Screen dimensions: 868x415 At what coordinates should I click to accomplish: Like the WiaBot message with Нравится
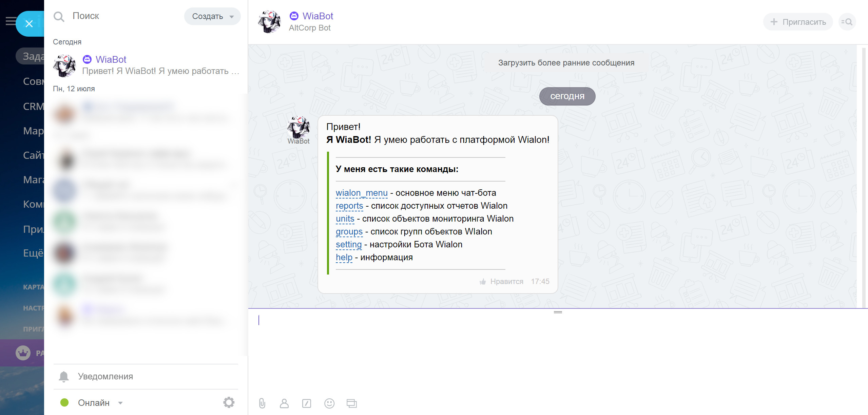(x=501, y=281)
